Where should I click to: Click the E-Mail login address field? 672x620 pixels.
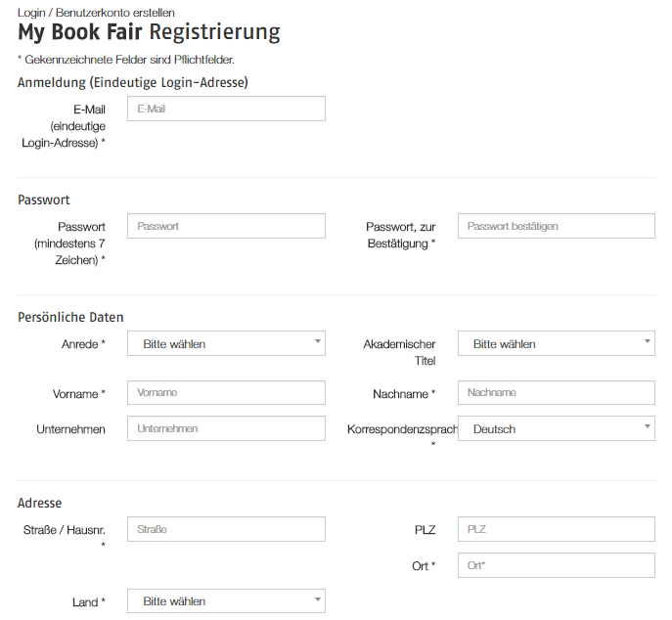[x=226, y=110]
